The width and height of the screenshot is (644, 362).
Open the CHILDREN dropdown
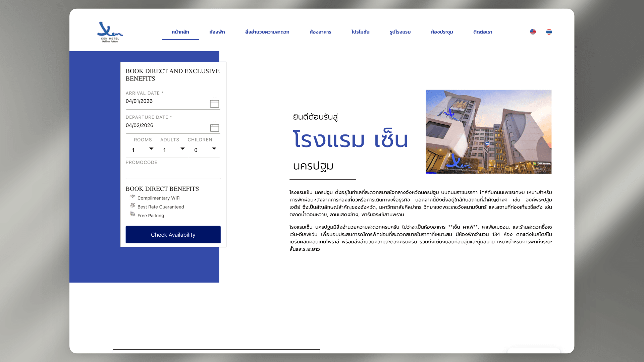214,149
